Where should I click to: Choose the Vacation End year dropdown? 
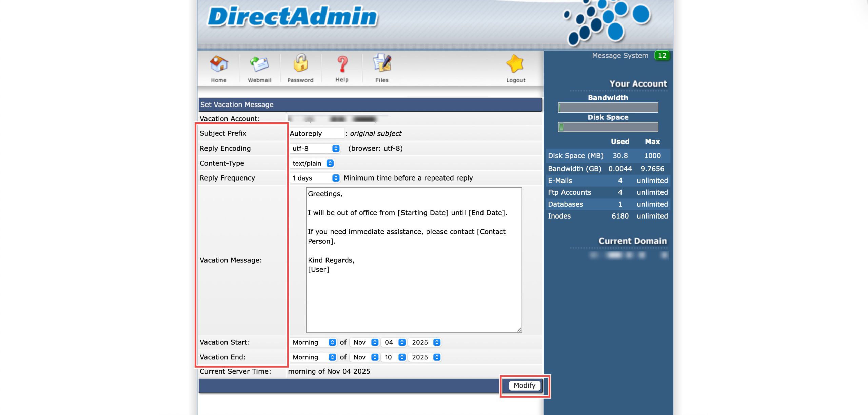(x=425, y=357)
